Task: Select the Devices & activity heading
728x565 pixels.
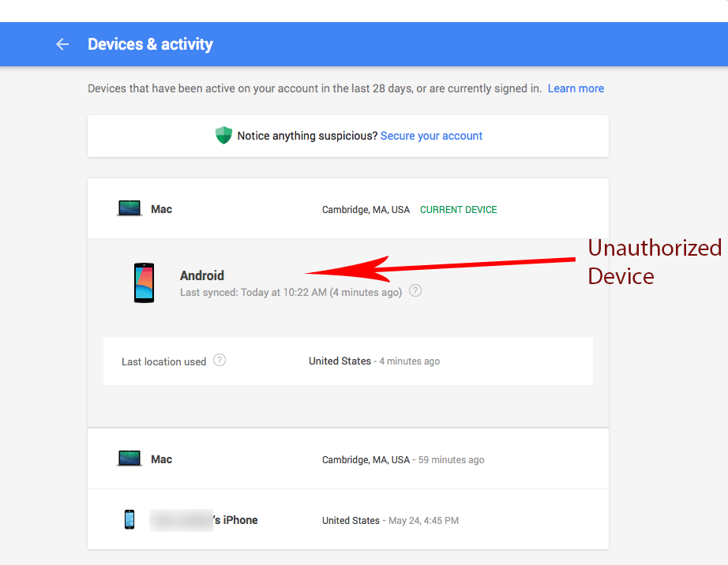Action: (150, 44)
